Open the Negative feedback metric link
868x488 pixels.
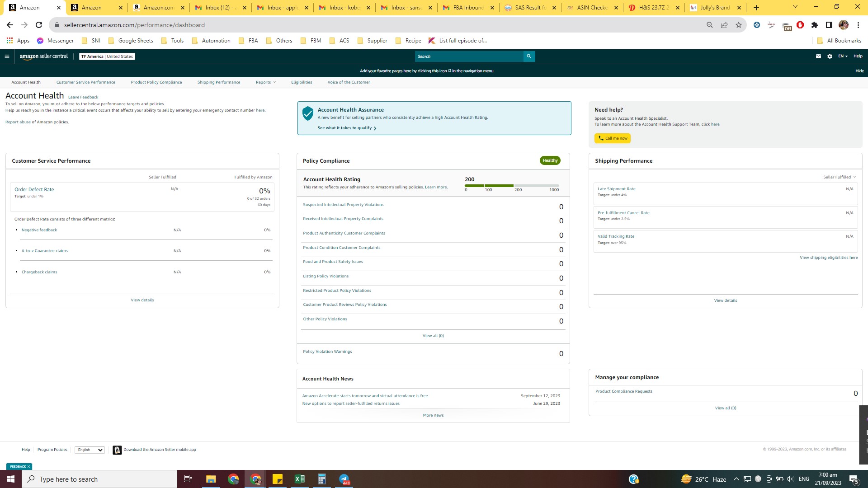pyautogui.click(x=39, y=230)
